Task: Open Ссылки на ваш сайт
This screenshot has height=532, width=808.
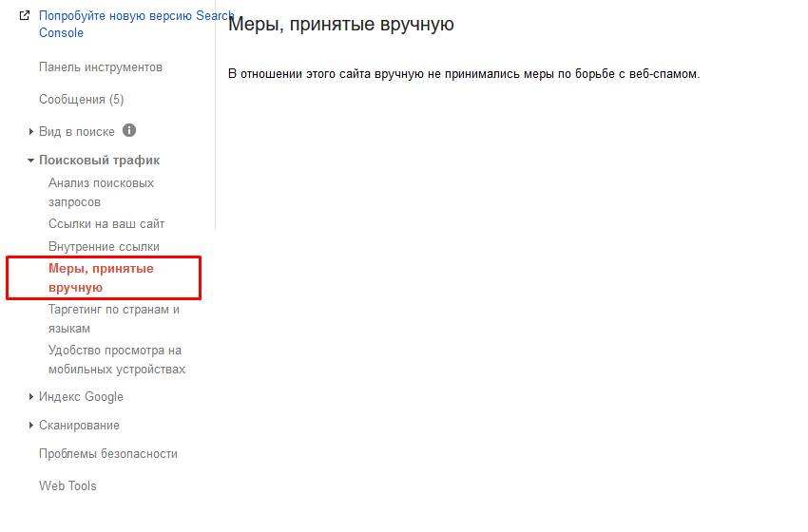Action: tap(106, 224)
